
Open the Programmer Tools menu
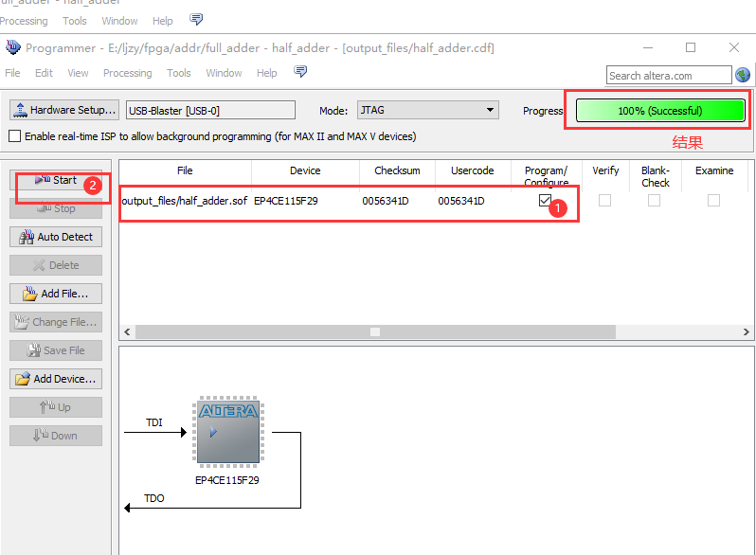click(178, 73)
